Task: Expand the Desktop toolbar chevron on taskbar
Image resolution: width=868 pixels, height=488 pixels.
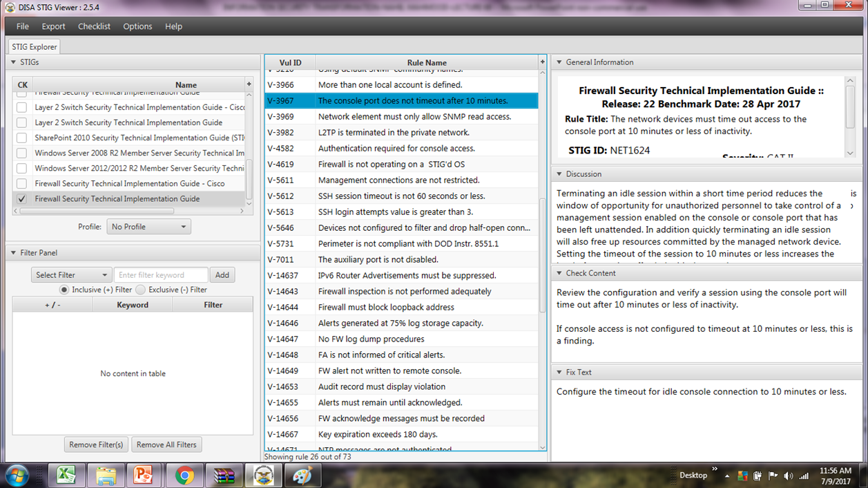Action: coord(715,469)
